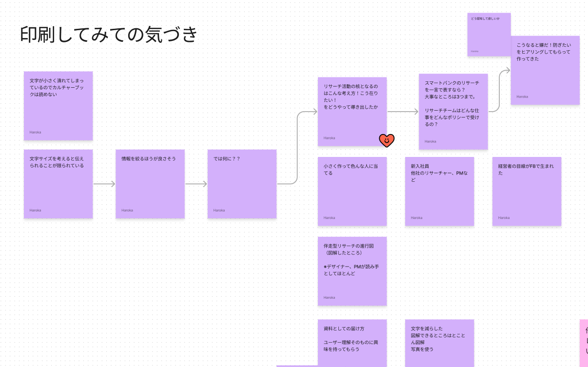
Task: Select arrow connector from 文字サイズ note to 情報を絞る note
Action: 104,184
